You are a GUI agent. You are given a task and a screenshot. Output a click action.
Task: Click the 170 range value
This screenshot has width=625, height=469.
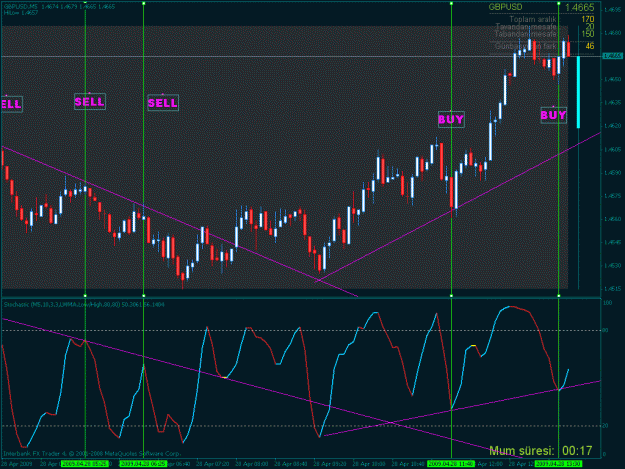click(x=588, y=19)
